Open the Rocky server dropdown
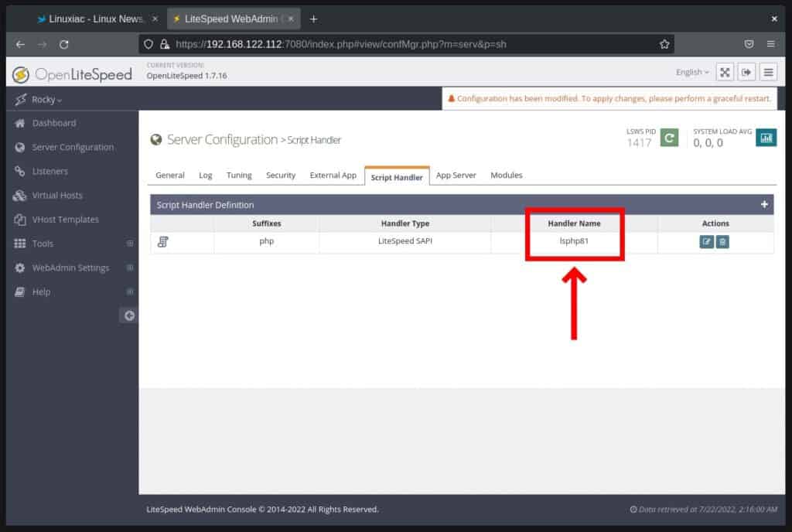Image resolution: width=792 pixels, height=532 pixels. coord(46,100)
